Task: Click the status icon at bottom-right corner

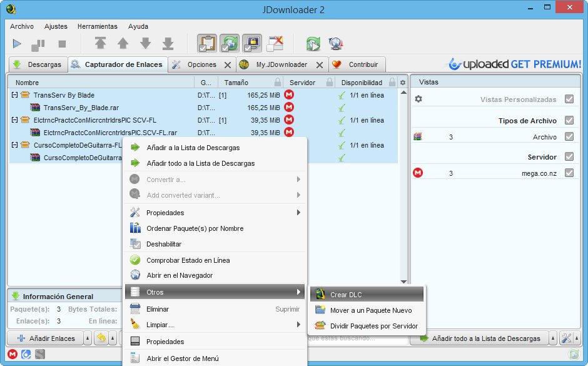Action: tap(574, 354)
